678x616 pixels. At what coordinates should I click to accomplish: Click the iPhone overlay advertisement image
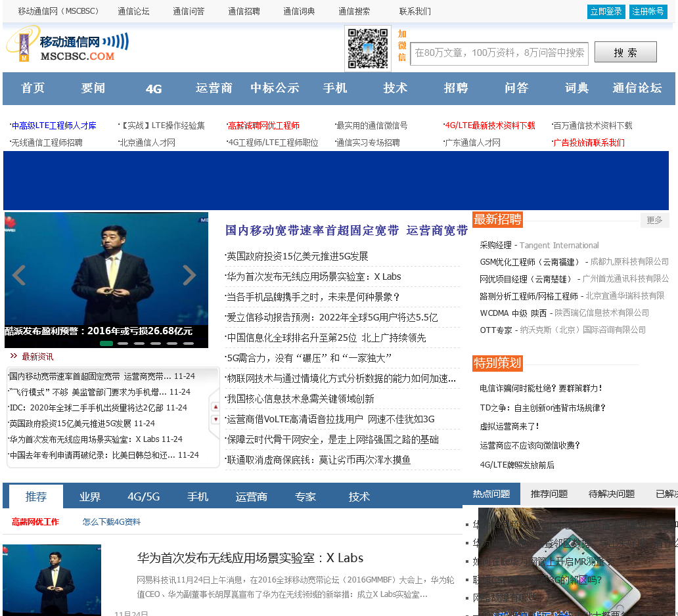point(576,562)
